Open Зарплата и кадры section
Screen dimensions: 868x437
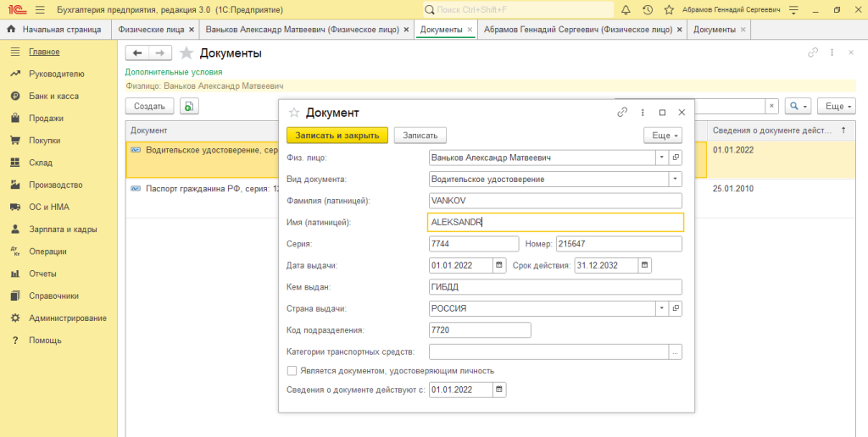point(63,229)
